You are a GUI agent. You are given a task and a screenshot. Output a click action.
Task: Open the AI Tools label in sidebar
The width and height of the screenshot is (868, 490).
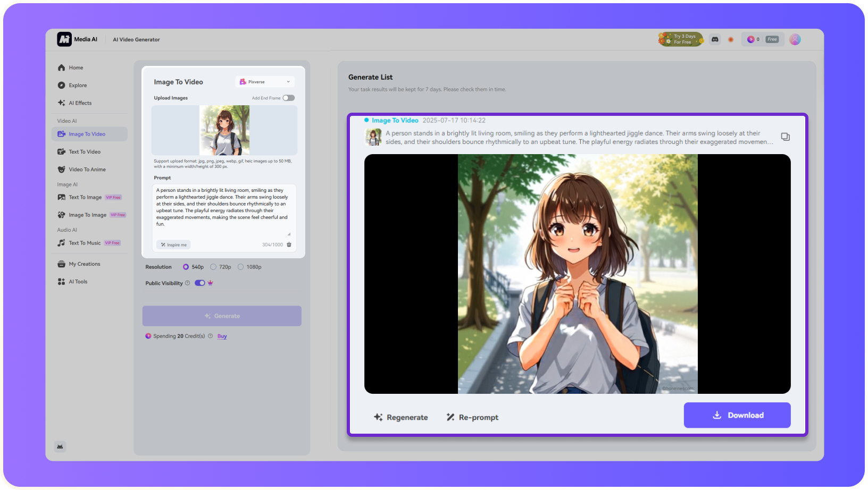coord(78,282)
